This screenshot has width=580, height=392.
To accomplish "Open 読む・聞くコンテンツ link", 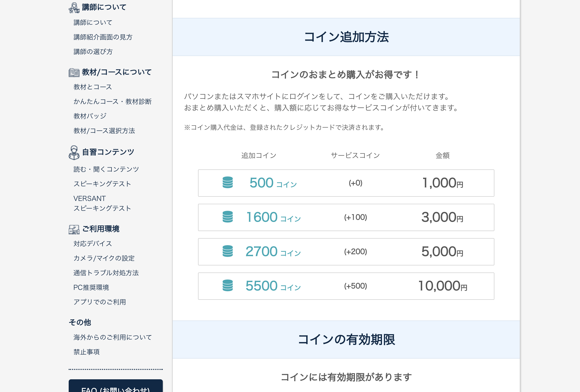I will click(106, 169).
